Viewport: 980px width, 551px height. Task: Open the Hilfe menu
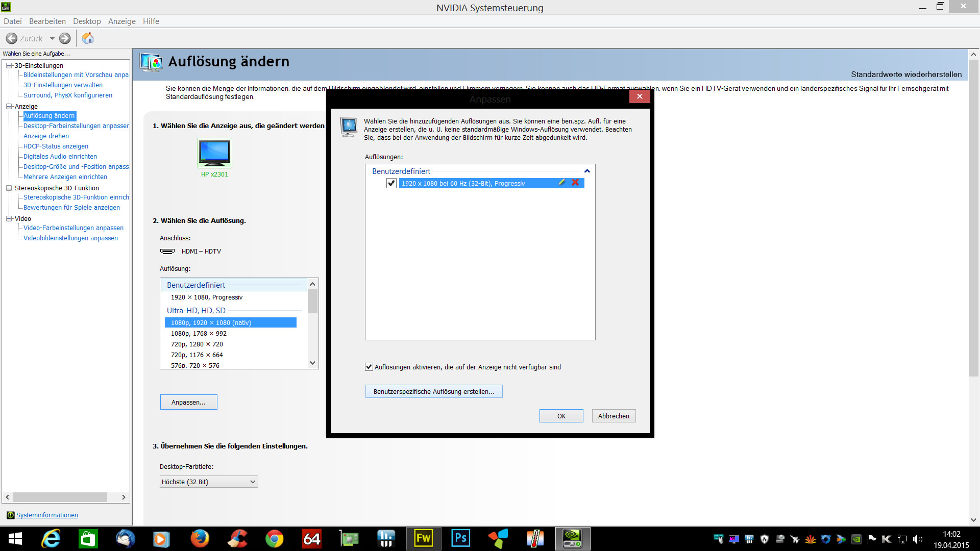click(151, 21)
